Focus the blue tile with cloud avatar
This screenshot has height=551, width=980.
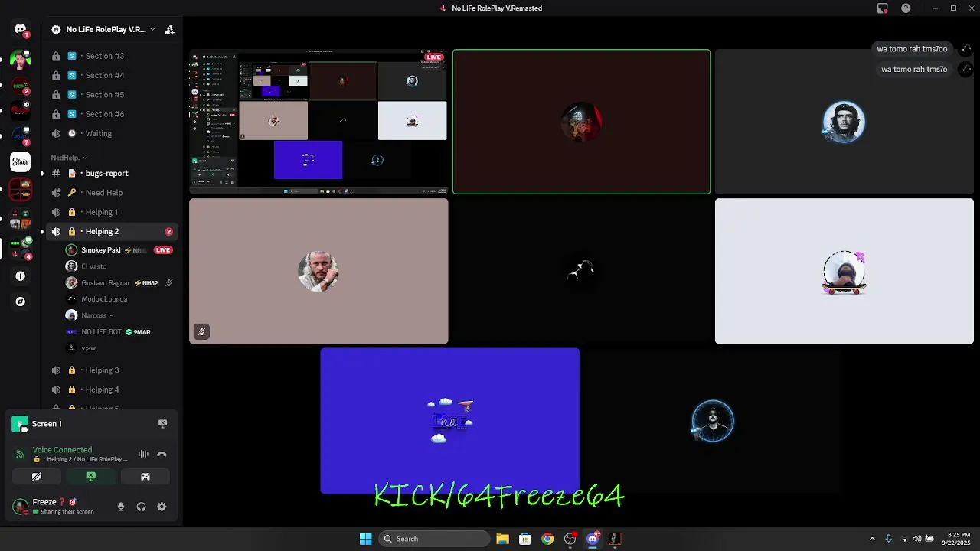[450, 420]
